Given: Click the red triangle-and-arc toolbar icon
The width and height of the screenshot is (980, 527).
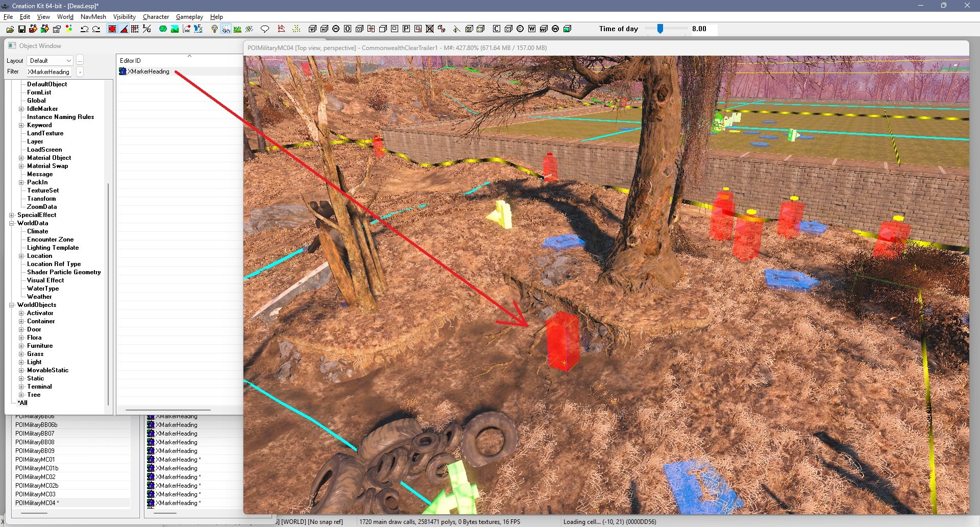Looking at the screenshot, I should [281, 29].
